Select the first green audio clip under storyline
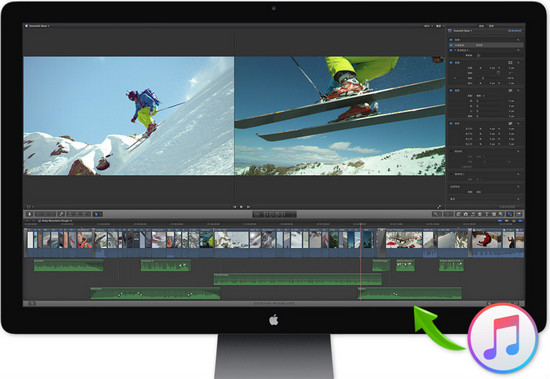Screen dimensions: 550x379 pyautogui.click(x=68, y=265)
